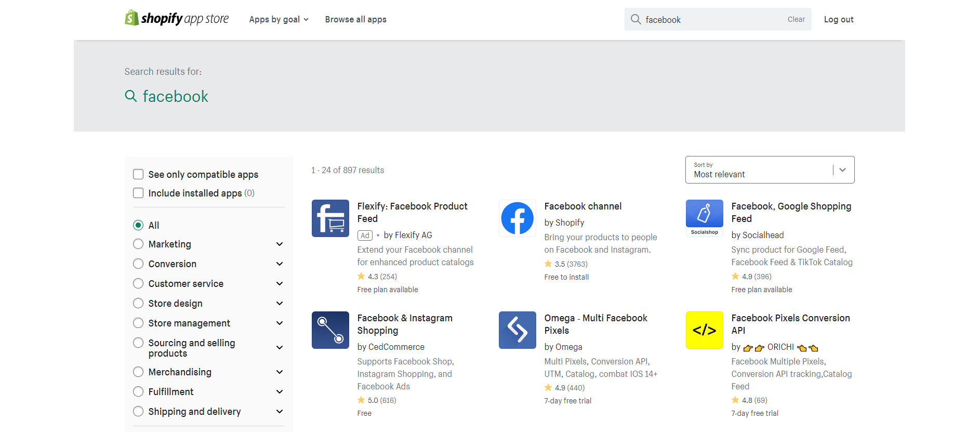Expand the Store design chevron
Image resolution: width=980 pixels, height=432 pixels.
(x=280, y=303)
